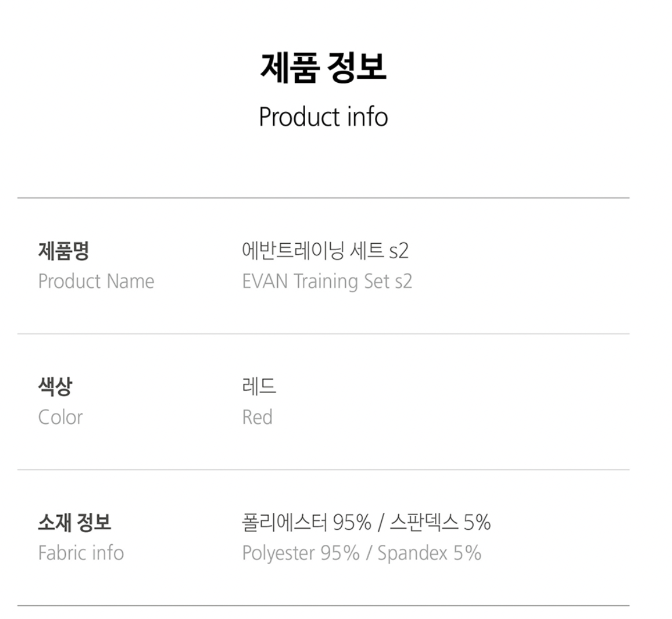Image resolution: width=672 pixels, height=619 pixels.
Task: Click the EVAN Training Set s2 text
Action: (x=327, y=282)
